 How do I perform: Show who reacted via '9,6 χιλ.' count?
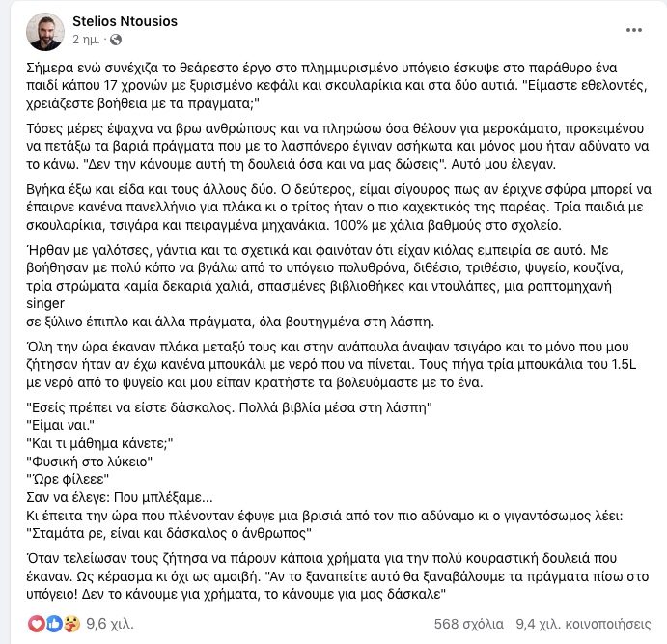(110, 624)
